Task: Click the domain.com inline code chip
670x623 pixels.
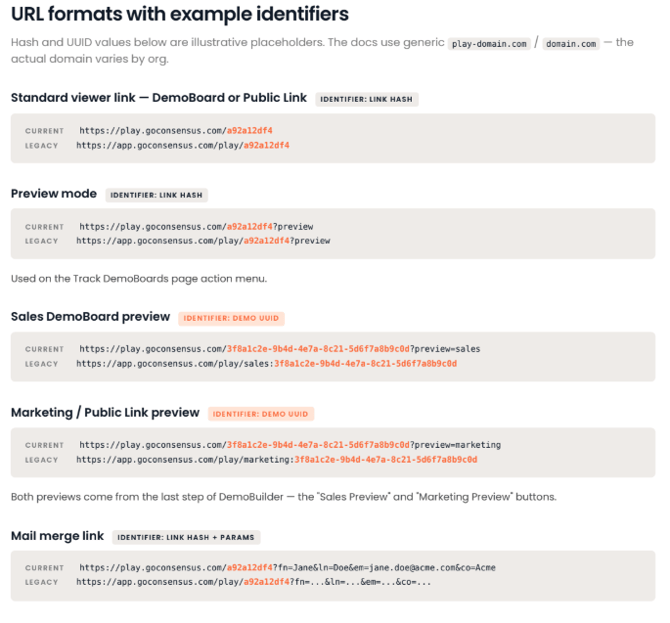Action: [x=571, y=44]
